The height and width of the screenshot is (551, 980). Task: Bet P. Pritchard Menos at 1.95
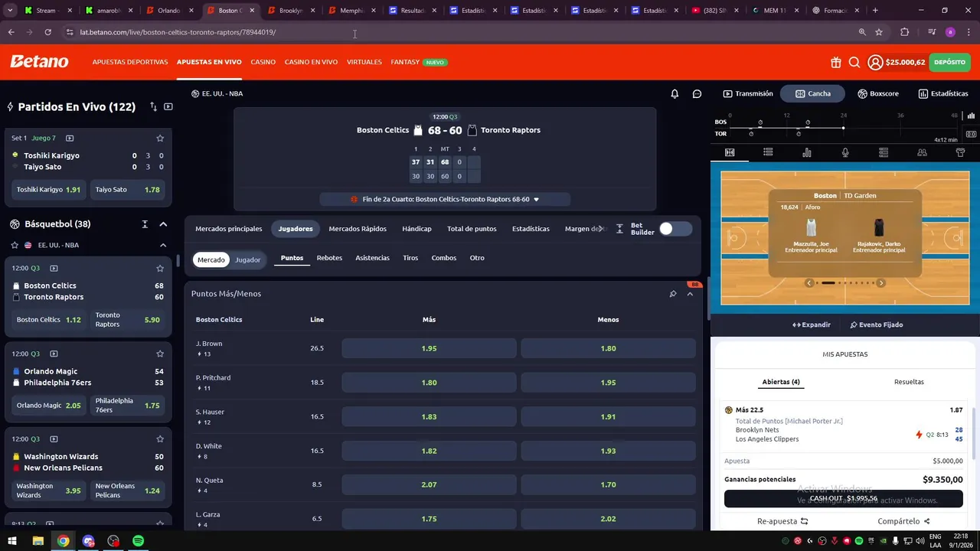tap(608, 383)
